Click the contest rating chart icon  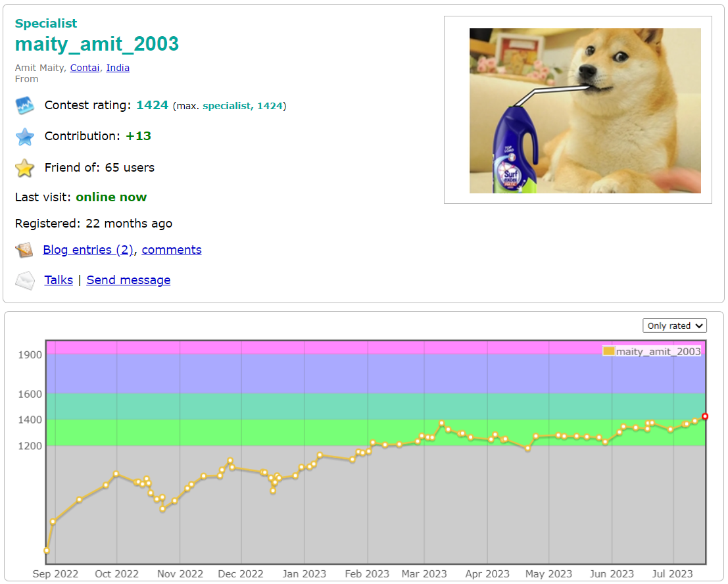24,105
